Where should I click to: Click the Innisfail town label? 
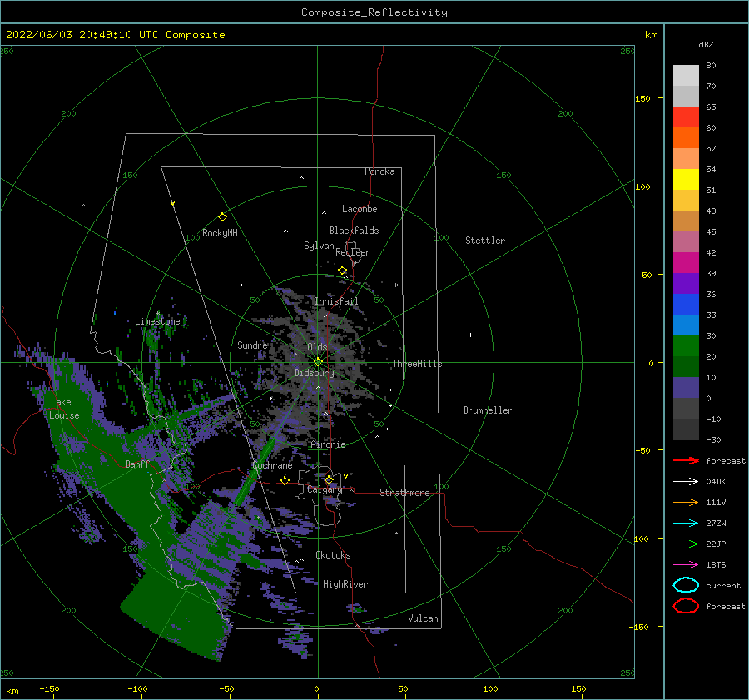click(336, 301)
